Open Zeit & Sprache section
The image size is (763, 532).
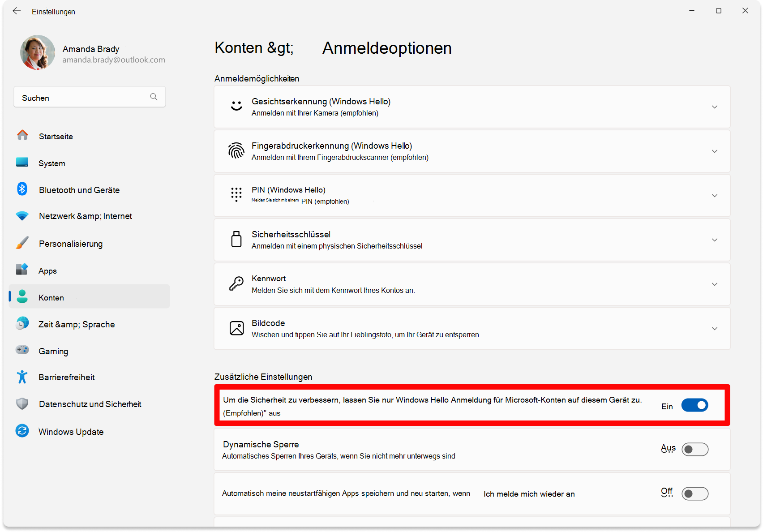click(x=90, y=324)
